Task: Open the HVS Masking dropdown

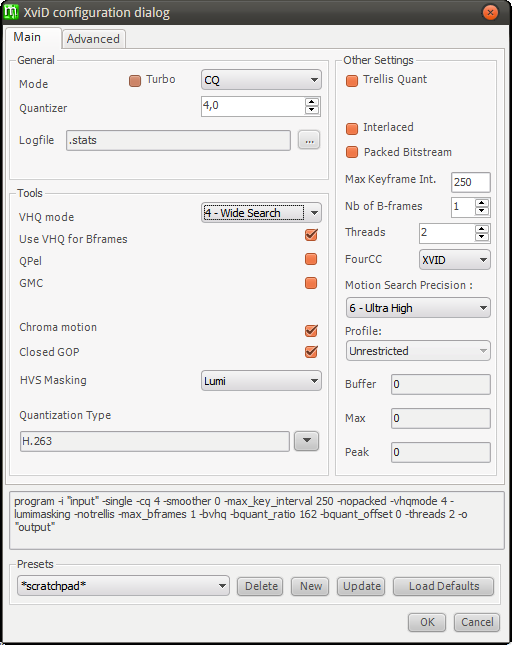Action: coord(261,381)
